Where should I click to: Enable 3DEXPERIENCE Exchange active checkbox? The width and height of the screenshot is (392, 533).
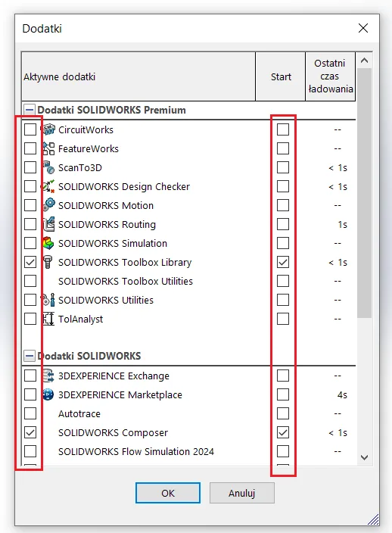click(x=30, y=376)
